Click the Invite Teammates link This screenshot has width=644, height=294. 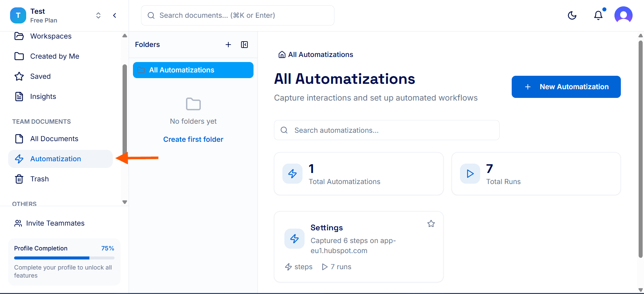[49, 223]
